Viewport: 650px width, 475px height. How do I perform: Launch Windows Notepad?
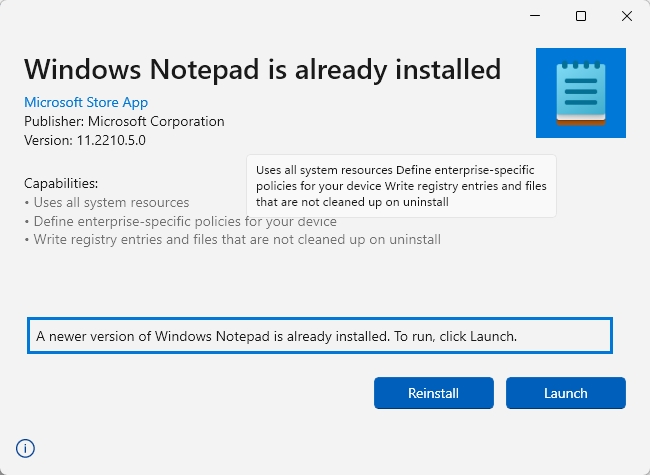click(566, 393)
